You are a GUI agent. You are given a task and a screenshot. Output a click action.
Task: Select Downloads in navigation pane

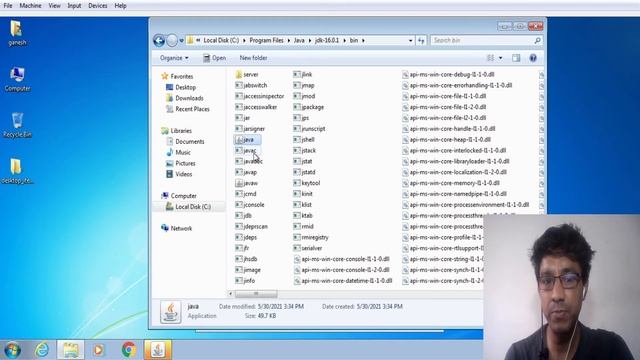189,98
